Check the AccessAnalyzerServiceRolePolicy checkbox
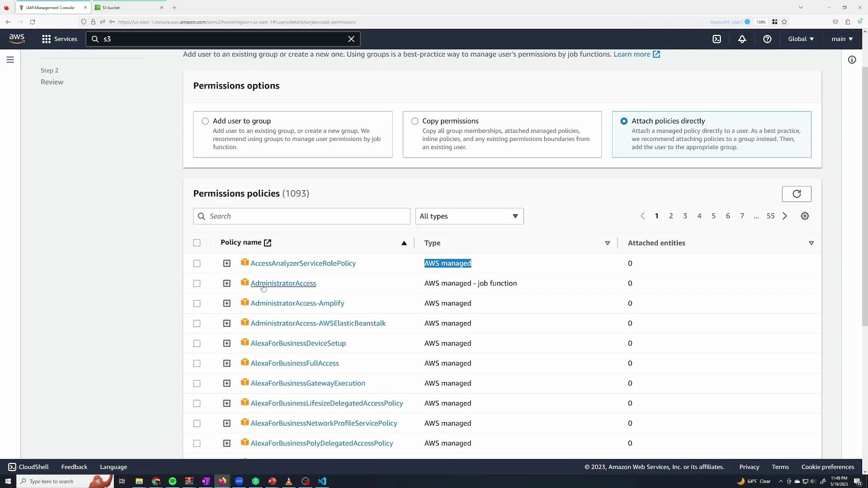Image resolution: width=868 pixels, height=488 pixels. click(x=197, y=263)
